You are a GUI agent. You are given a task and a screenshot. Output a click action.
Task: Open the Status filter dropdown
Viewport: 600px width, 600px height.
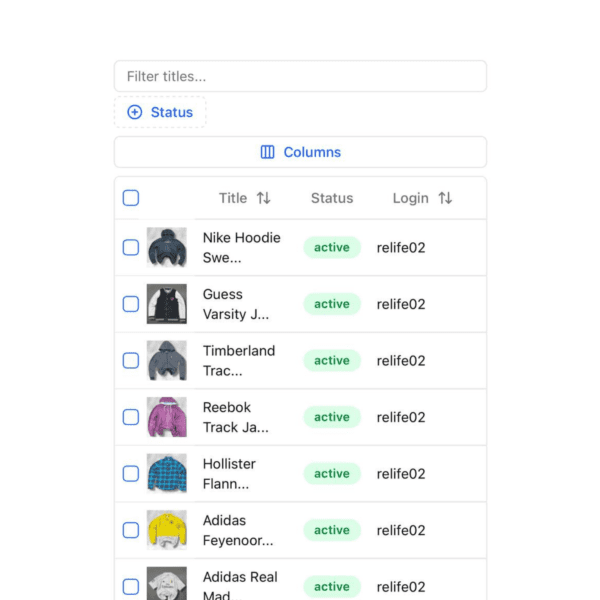pyautogui.click(x=160, y=113)
